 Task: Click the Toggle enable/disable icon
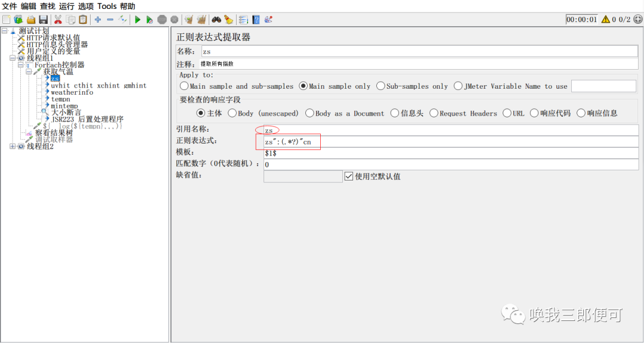tap(122, 19)
